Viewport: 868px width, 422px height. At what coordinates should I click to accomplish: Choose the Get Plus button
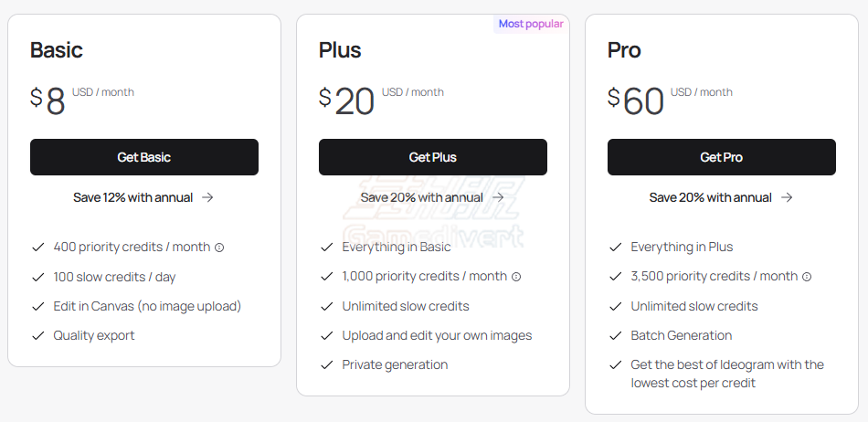433,157
